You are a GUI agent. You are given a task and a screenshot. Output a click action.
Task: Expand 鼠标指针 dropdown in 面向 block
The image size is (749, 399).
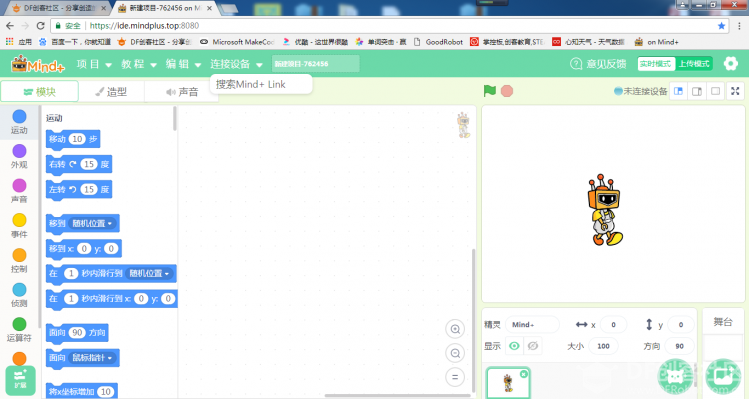click(92, 357)
